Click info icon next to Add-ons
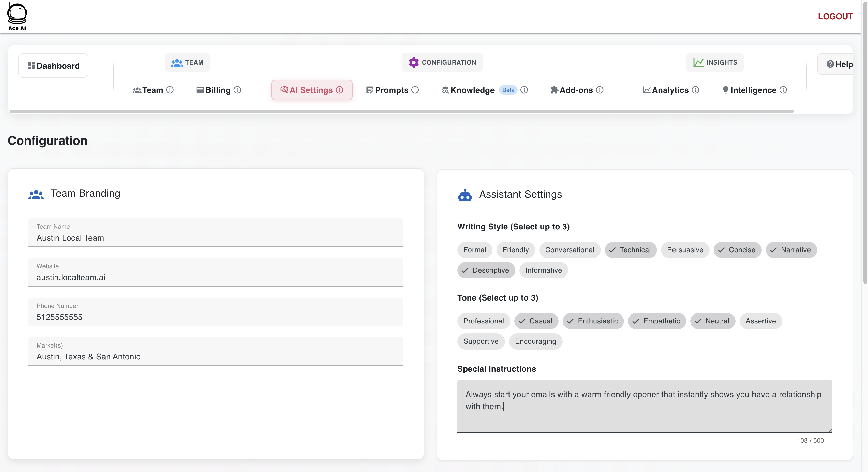868x472 pixels. tap(600, 90)
